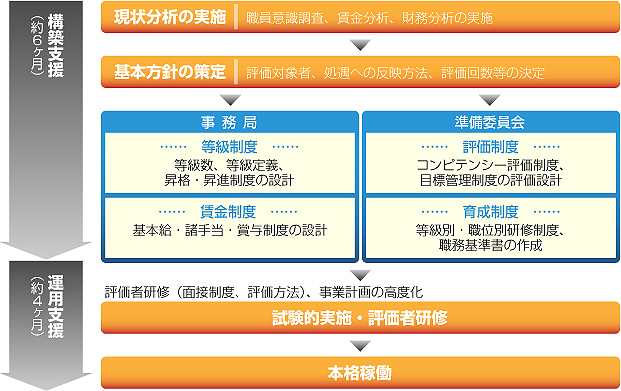Select text 等級別・職位別研修制度、
This screenshot has height=391, width=621.
coord(490,230)
